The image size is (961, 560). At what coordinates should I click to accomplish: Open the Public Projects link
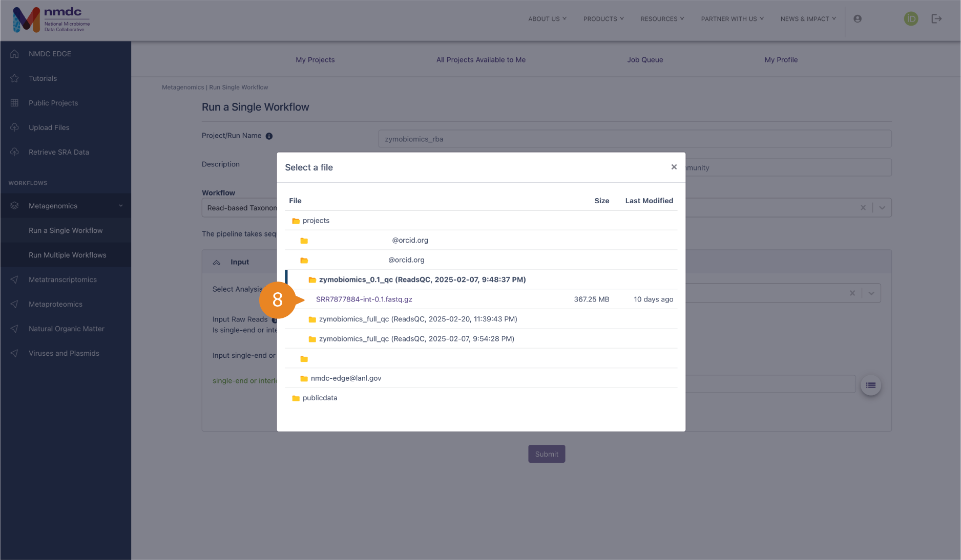53,103
